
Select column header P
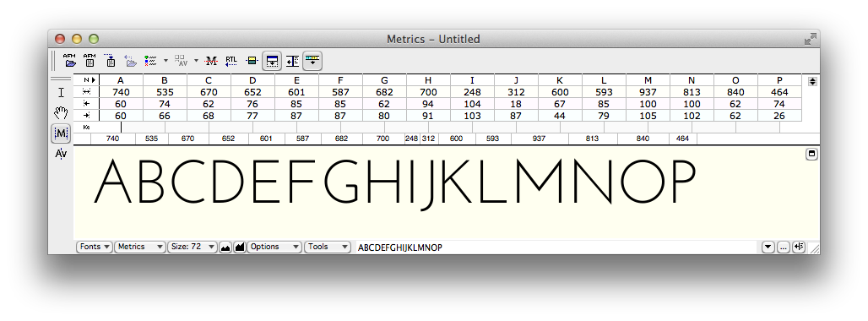779,80
